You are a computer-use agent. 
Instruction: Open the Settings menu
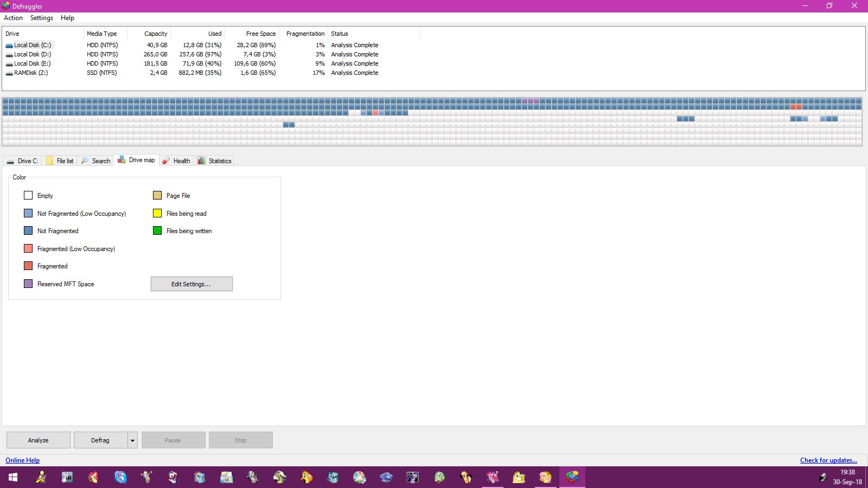click(x=42, y=18)
